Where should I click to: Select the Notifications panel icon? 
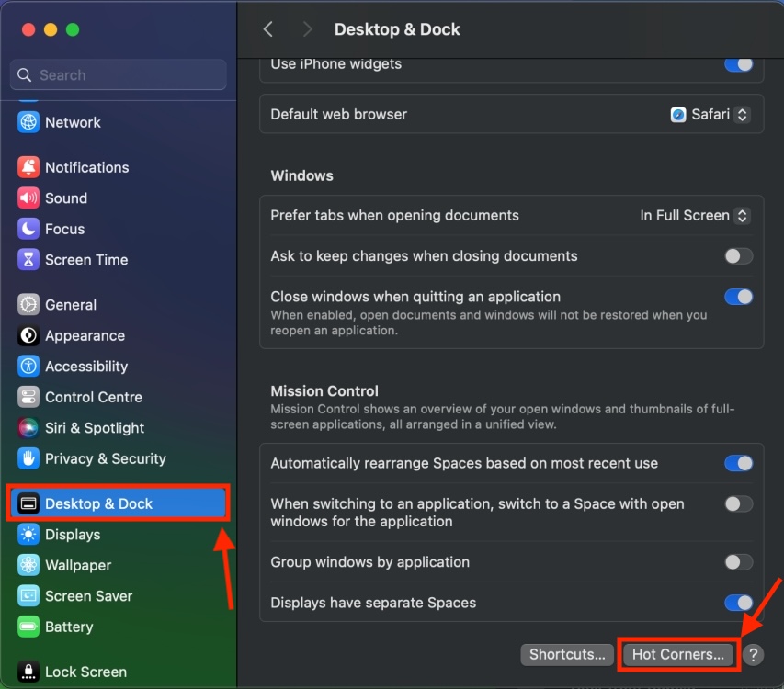coord(28,167)
